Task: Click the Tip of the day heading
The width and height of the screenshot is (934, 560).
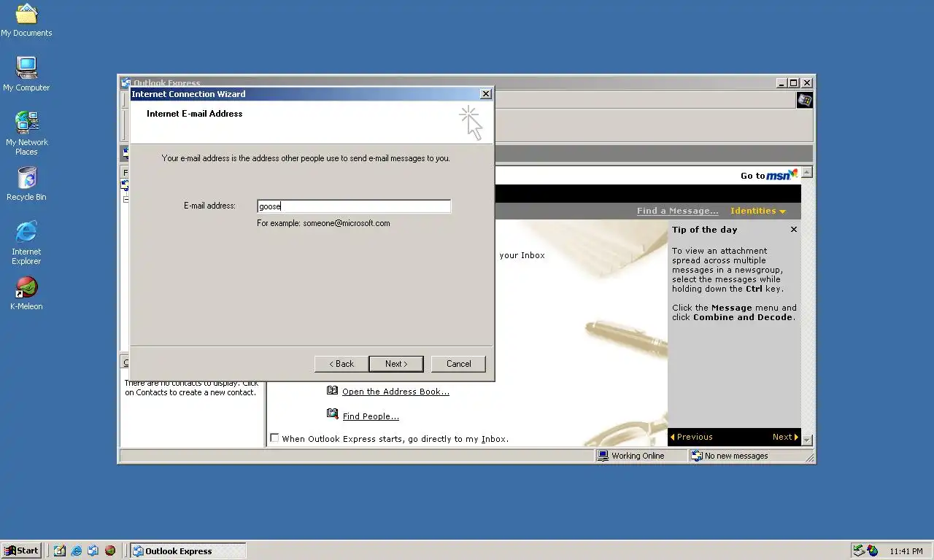Action: pos(704,230)
